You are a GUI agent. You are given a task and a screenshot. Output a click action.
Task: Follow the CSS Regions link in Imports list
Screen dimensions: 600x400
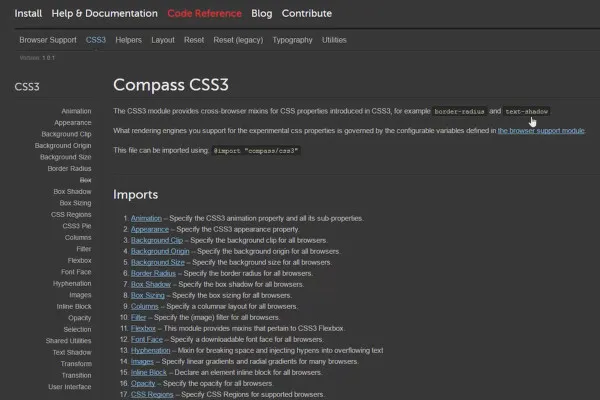(152, 395)
